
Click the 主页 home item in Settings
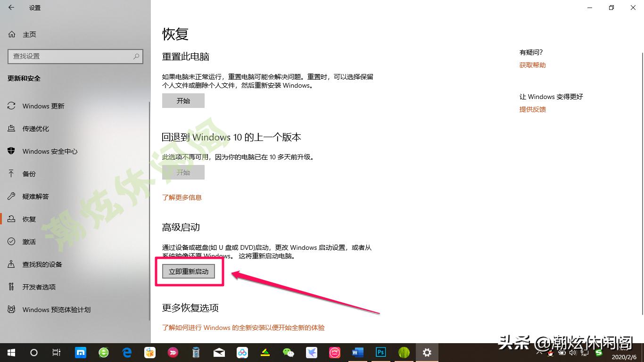coord(28,34)
